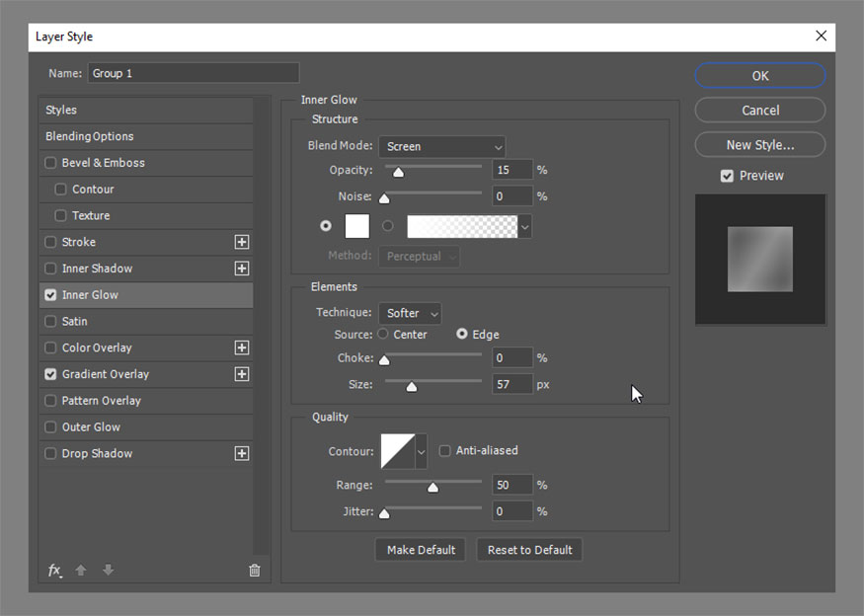Screen dimensions: 864x616
Task: Open the Blend Mode dropdown
Action: [x=441, y=145]
